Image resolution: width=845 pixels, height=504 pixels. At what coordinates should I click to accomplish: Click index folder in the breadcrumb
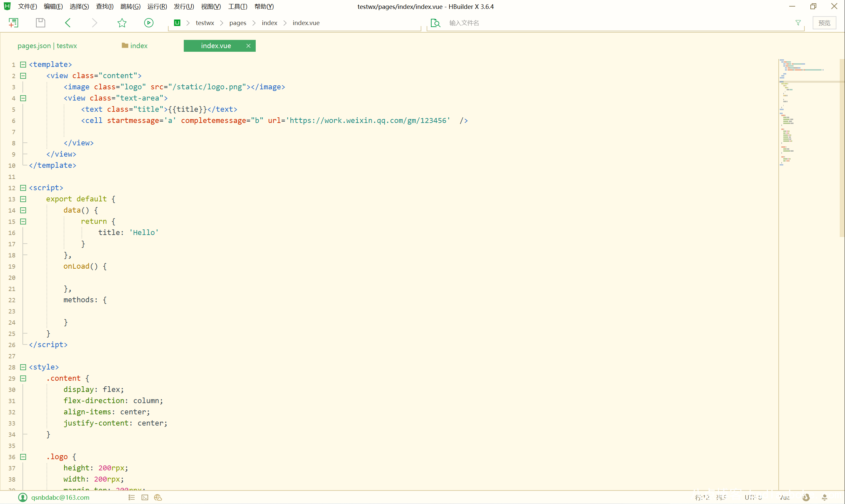click(270, 23)
